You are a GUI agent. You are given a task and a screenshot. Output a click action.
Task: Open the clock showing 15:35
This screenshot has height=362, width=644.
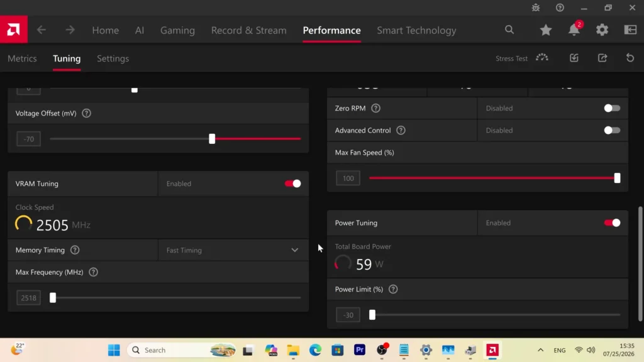tap(619, 349)
